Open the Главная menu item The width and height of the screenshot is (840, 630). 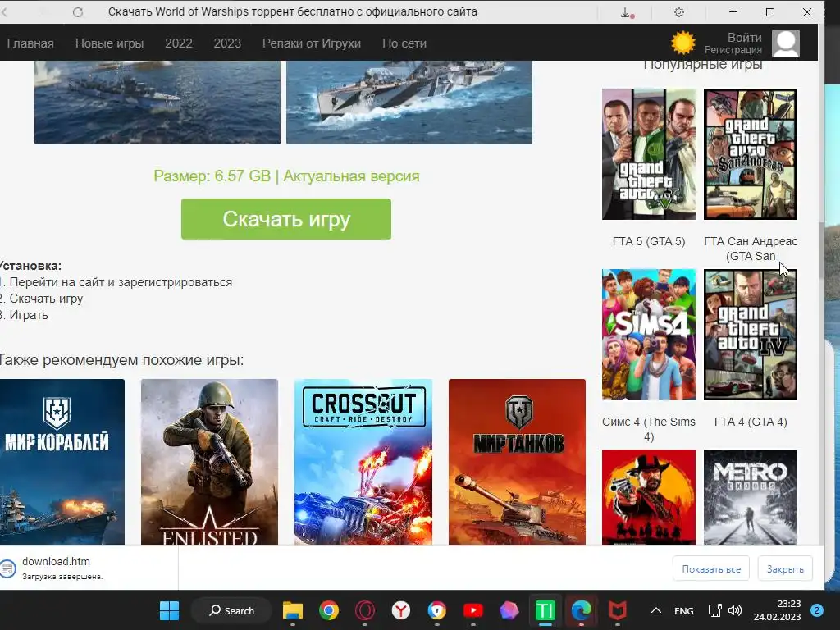[30, 43]
